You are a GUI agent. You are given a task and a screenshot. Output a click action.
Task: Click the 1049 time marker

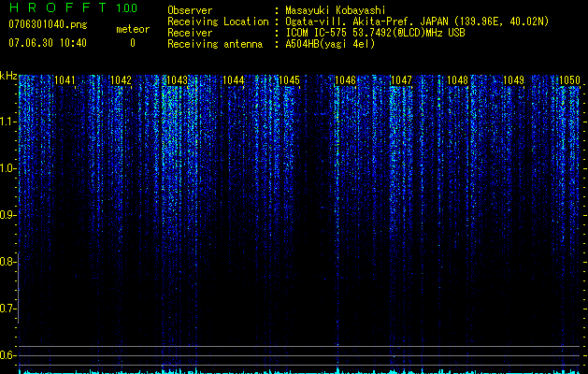513,80
